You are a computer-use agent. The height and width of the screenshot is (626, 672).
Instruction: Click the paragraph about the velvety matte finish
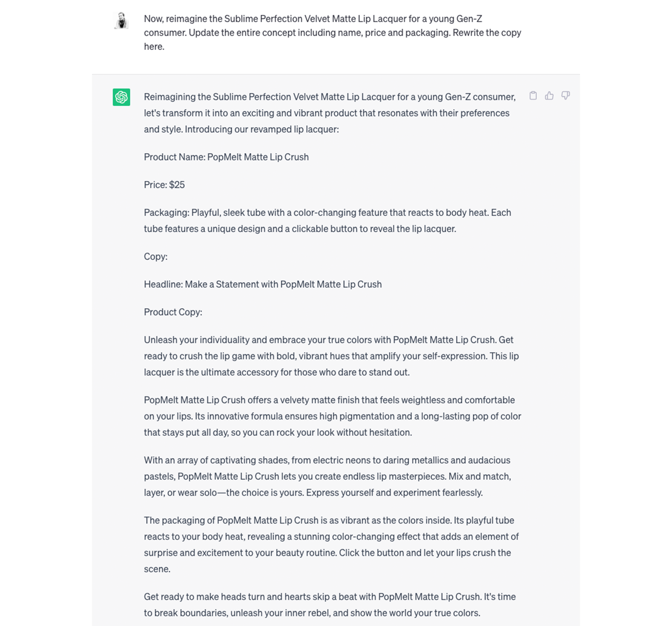(332, 416)
